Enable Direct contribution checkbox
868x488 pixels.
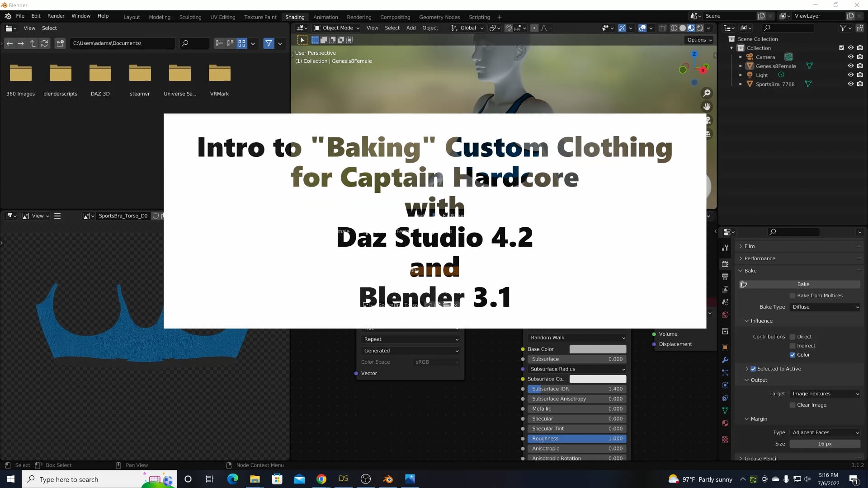pyautogui.click(x=793, y=337)
